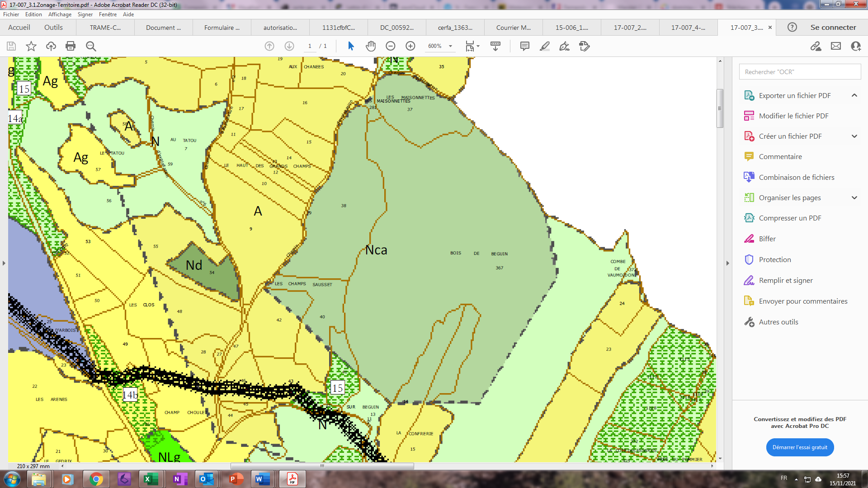Go to the next page arrow
The image size is (868, 488).
point(289,46)
